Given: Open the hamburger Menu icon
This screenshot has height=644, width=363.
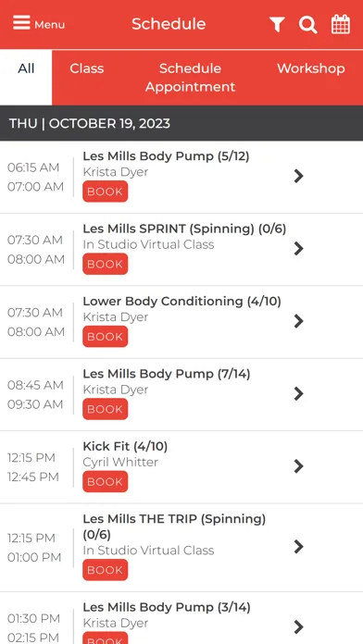Looking at the screenshot, I should (x=21, y=22).
